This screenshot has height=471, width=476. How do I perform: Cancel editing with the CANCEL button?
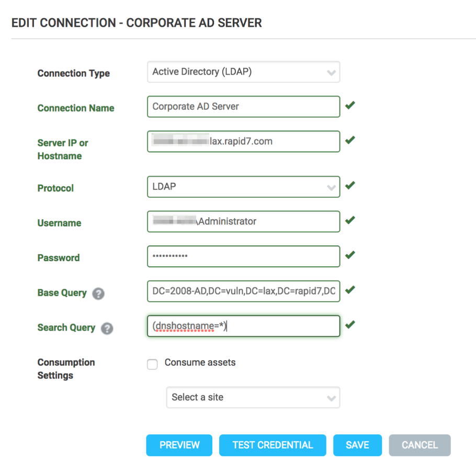420,445
